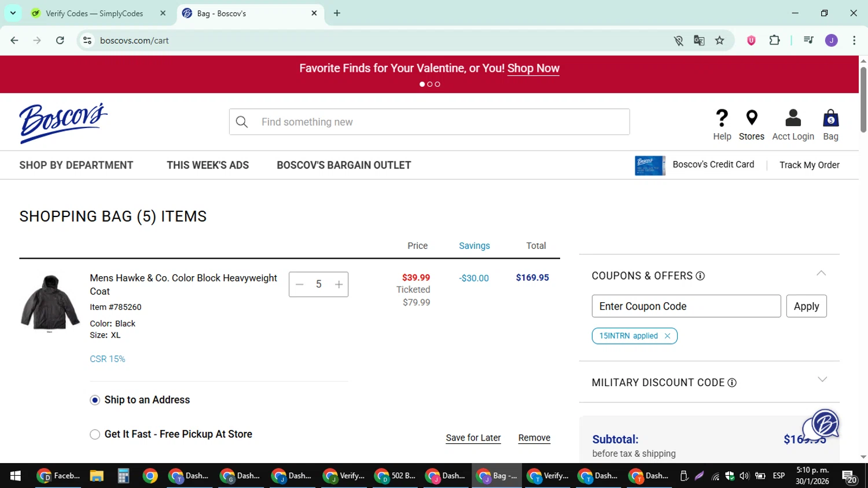Click Track My Order link
Image resolution: width=868 pixels, height=488 pixels.
[810, 165]
